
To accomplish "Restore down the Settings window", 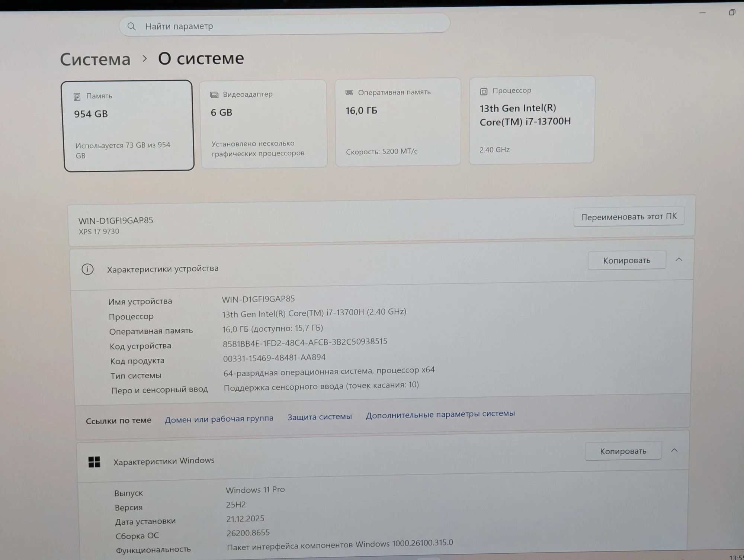I will pyautogui.click(x=732, y=13).
